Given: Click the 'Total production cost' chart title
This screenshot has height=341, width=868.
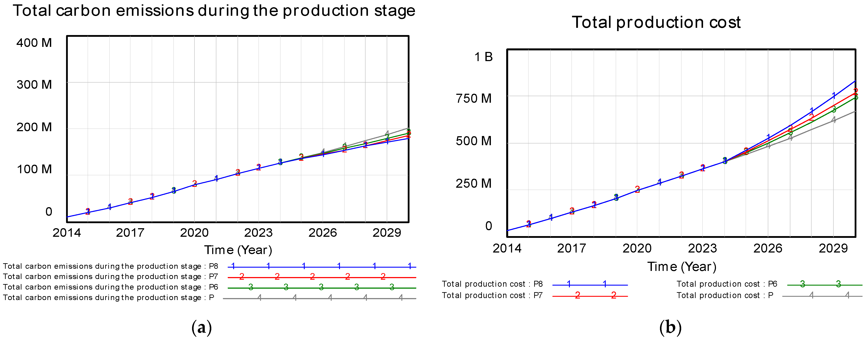Looking at the screenshot, I should coord(656,23).
